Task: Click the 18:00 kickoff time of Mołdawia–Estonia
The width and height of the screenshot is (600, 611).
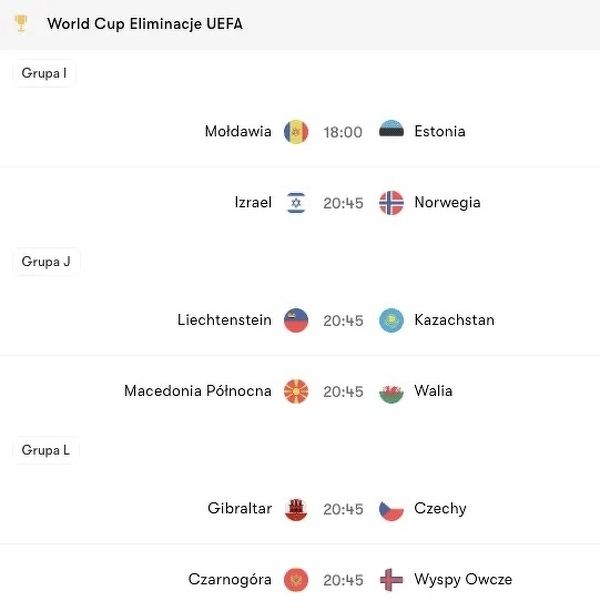Action: (x=343, y=132)
